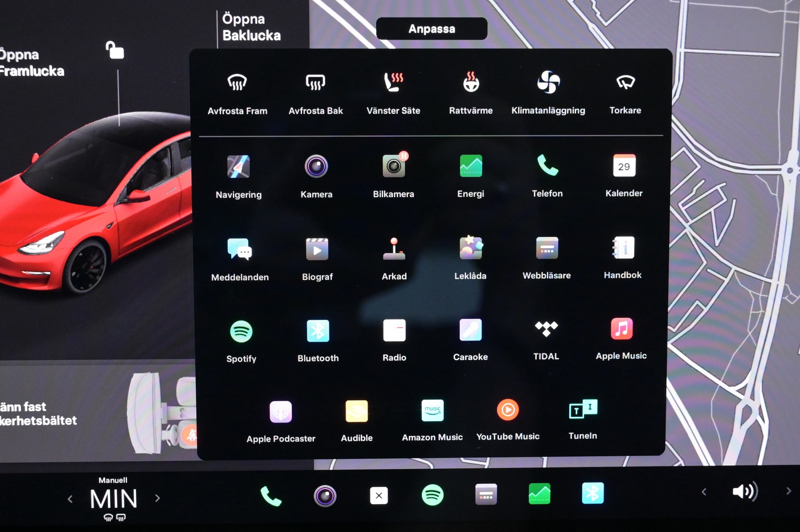The height and width of the screenshot is (532, 800).
Task: Open climate via MIN temperature display
Action: tap(113, 498)
